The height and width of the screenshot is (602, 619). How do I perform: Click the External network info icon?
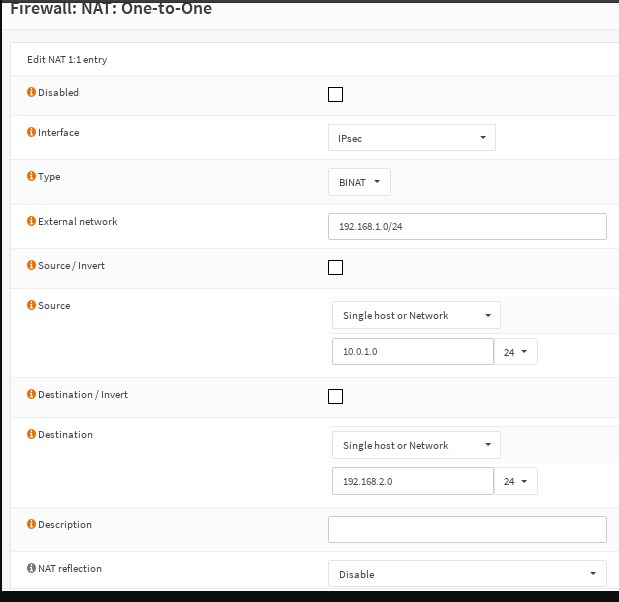pyautogui.click(x=31, y=221)
